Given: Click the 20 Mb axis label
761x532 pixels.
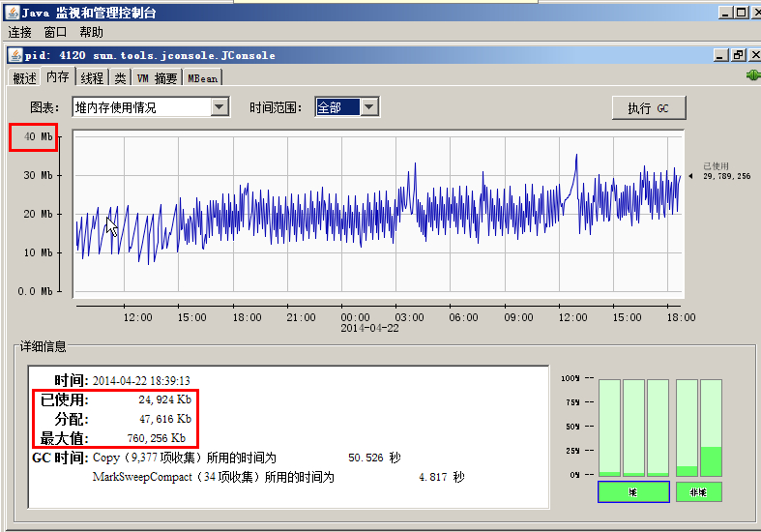Looking at the screenshot, I should pos(38,214).
